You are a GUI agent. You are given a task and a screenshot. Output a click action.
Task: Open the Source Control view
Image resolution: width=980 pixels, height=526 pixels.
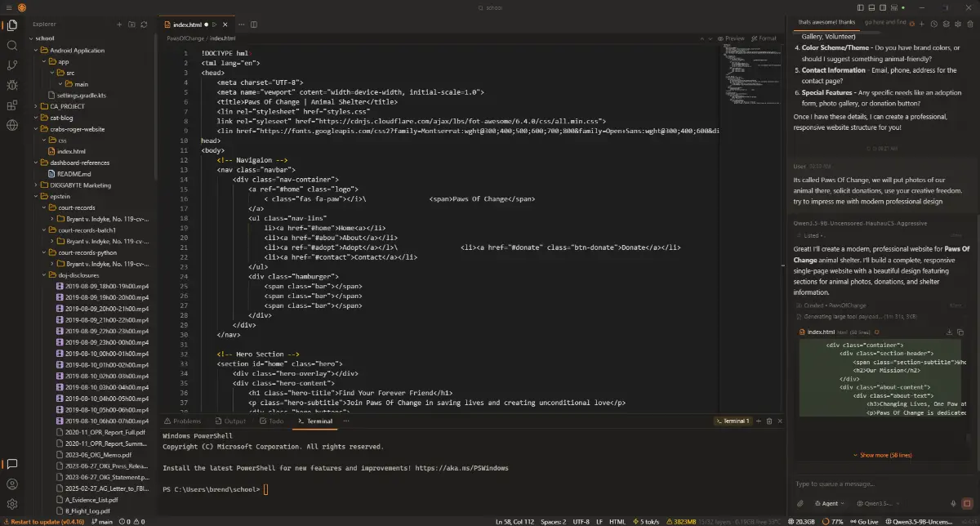(11, 65)
